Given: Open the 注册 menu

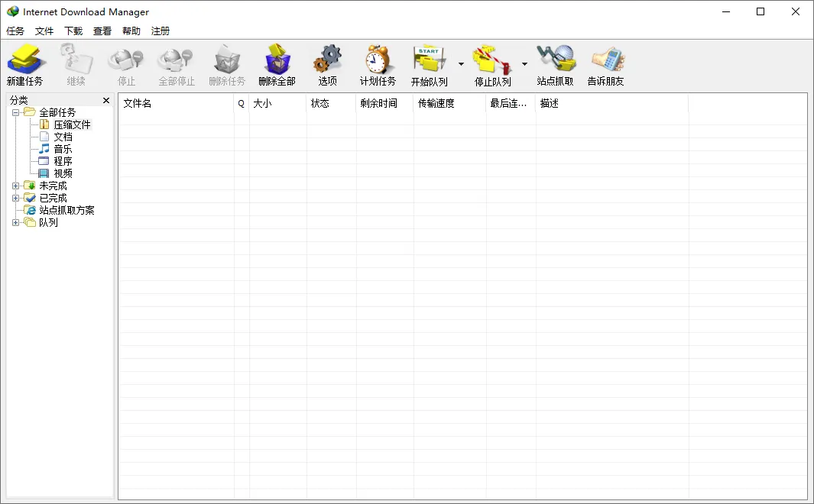Looking at the screenshot, I should [161, 31].
